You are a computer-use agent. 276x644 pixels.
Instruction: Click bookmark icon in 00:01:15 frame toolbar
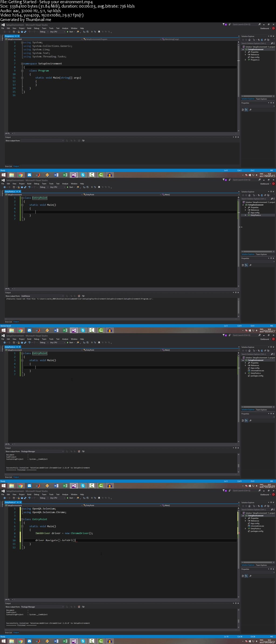99,32
